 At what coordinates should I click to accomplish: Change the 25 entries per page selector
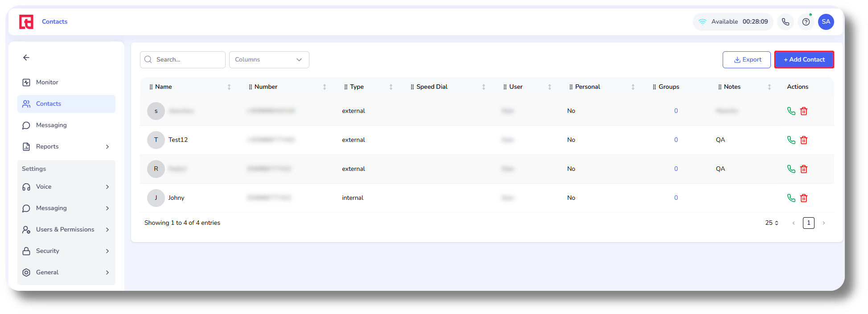click(x=772, y=223)
